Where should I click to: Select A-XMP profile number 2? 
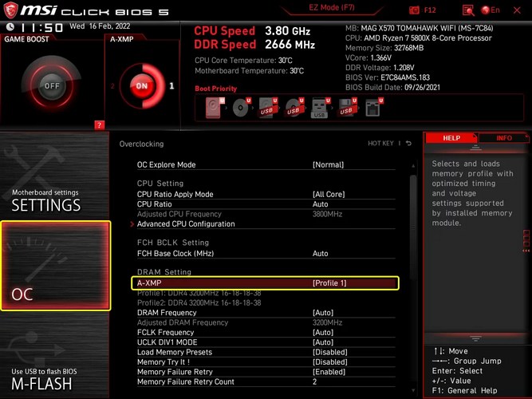[112, 86]
